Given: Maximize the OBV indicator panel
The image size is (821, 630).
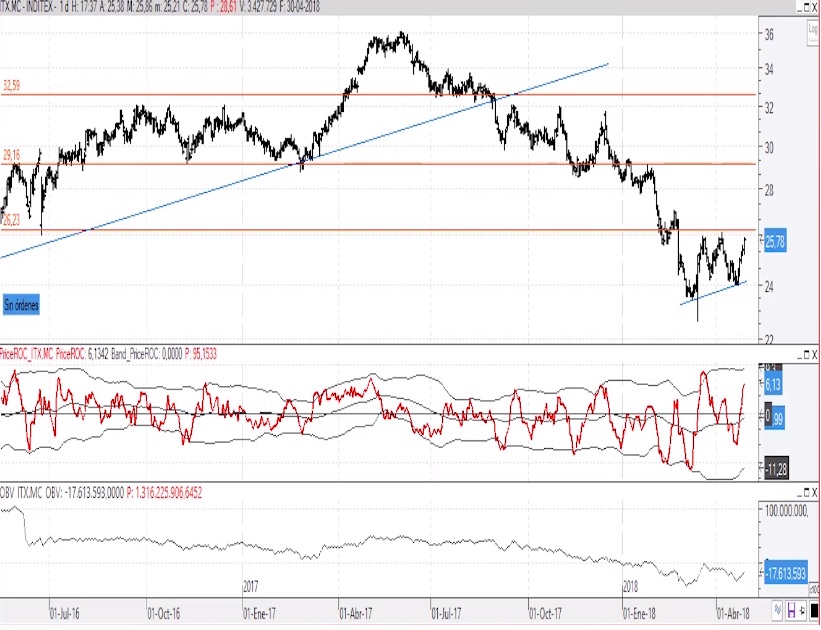Looking at the screenshot, I should (x=807, y=493).
